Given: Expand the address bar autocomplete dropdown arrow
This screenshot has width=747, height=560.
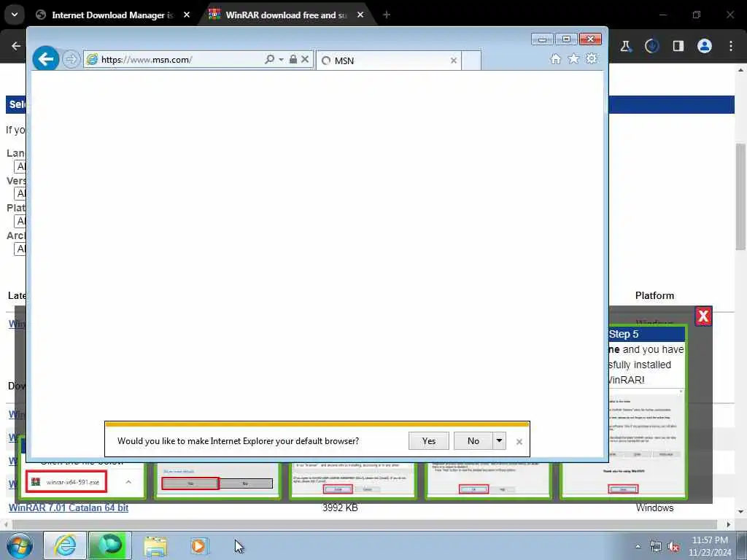Looking at the screenshot, I should (281, 60).
